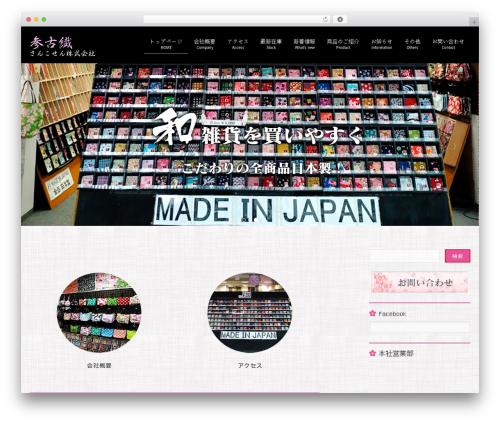The image size is (500, 423).
Task: Click the 会社概要 caption link
Action: [x=99, y=366]
